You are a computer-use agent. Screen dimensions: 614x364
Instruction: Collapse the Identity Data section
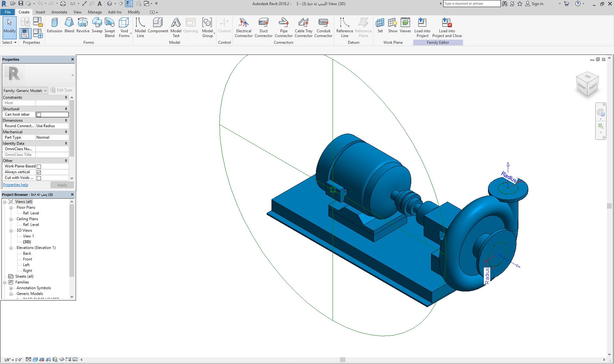click(66, 143)
